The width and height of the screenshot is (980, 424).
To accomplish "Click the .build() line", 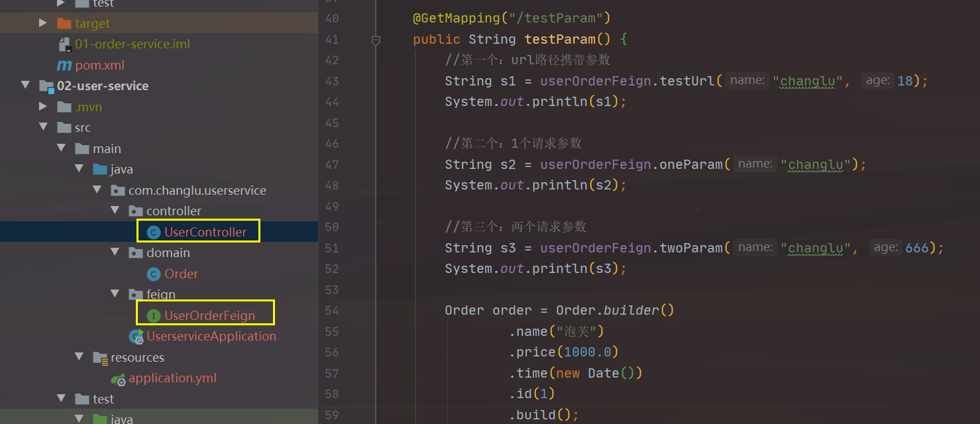I will tap(544, 415).
